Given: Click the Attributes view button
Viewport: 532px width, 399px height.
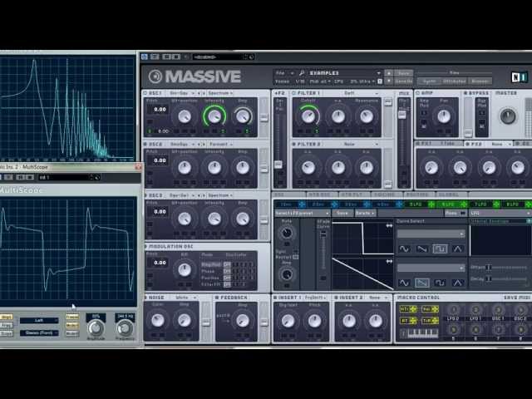Looking at the screenshot, I should click(455, 81).
